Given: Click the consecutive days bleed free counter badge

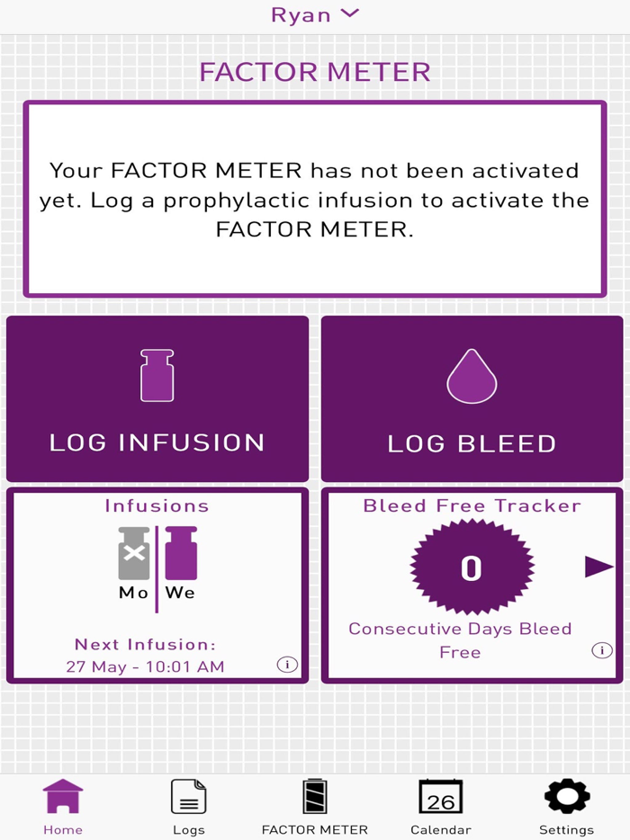Looking at the screenshot, I should (470, 567).
